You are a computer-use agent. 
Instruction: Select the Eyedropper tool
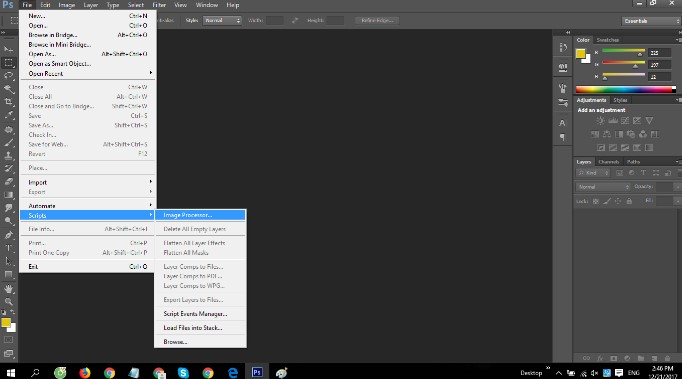click(8, 116)
